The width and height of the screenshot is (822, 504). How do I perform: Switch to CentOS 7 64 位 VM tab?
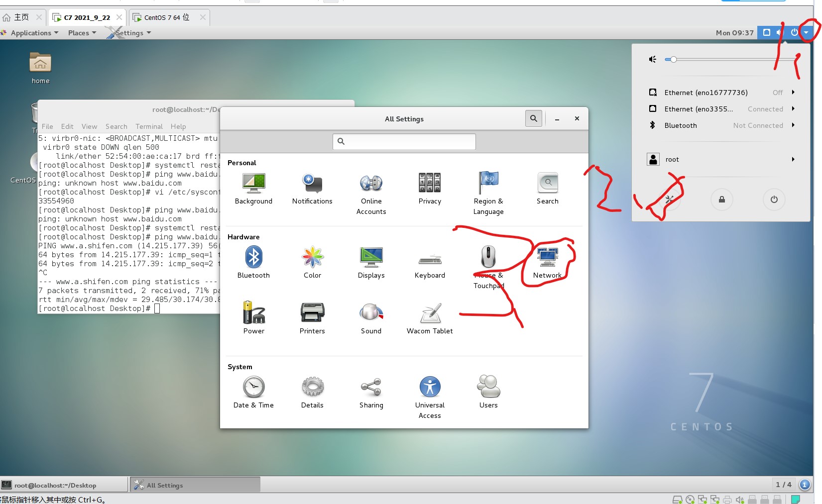click(169, 17)
